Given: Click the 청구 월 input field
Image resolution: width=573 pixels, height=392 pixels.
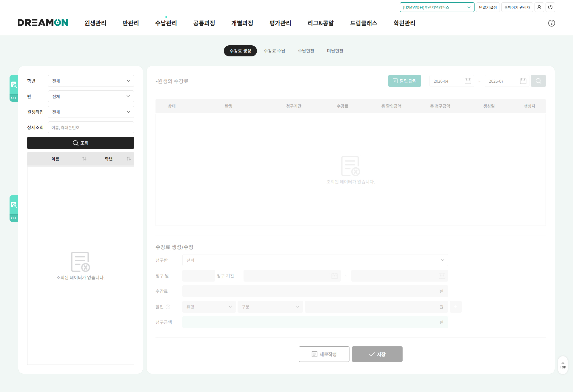Looking at the screenshot, I should (199, 276).
